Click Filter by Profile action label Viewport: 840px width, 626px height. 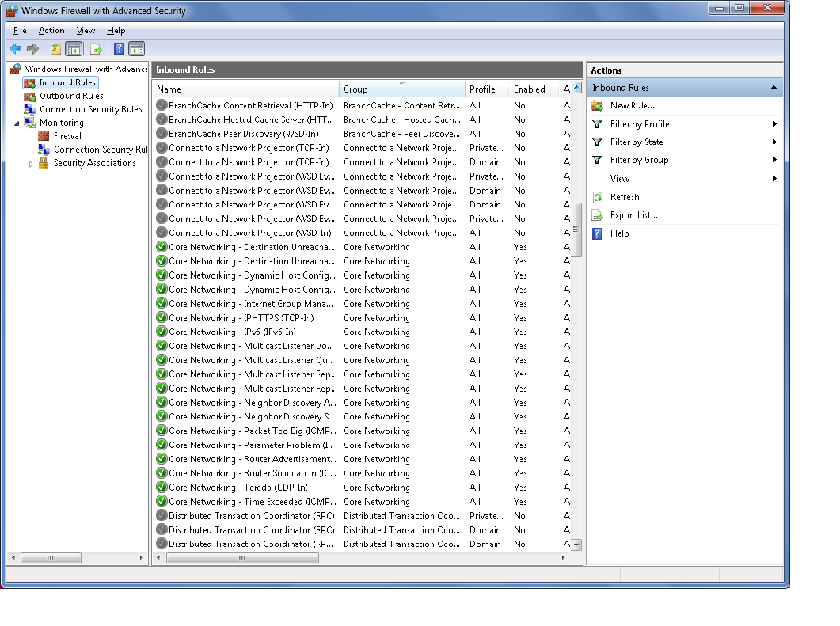640,124
